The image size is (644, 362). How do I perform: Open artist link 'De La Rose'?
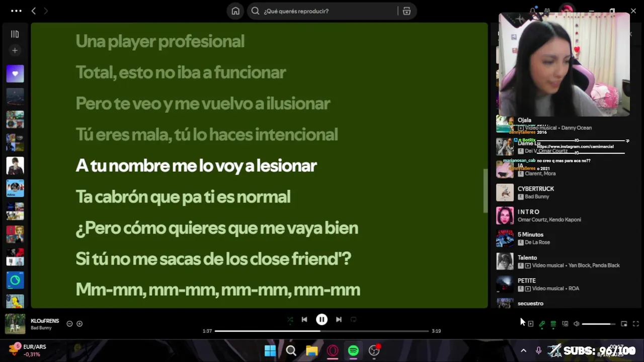click(x=537, y=242)
